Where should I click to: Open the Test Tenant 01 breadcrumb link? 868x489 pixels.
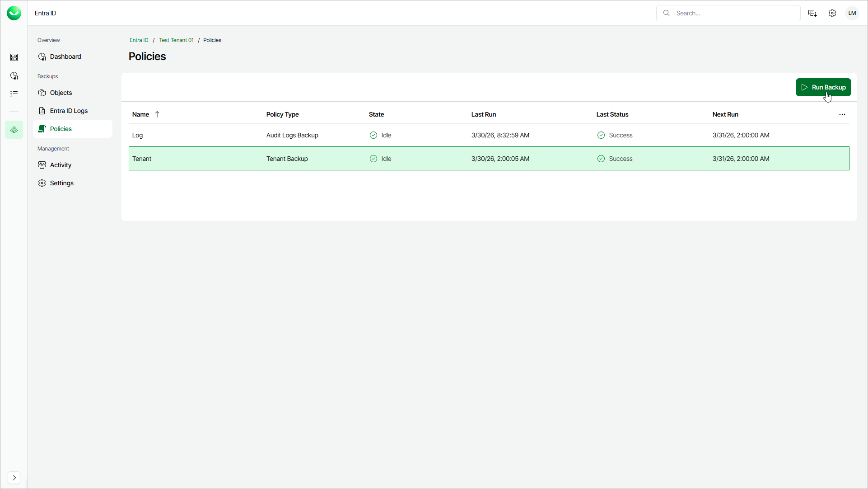(176, 40)
